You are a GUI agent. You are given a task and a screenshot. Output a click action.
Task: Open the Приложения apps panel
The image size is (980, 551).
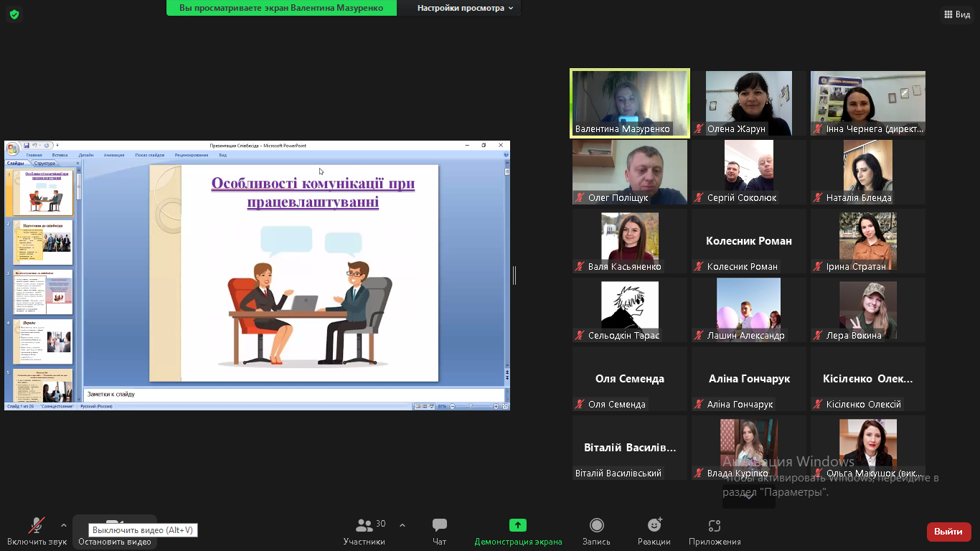[x=715, y=532]
